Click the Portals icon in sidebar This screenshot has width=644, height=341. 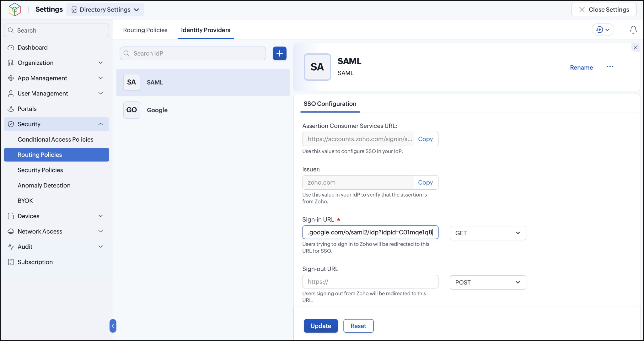coord(11,109)
